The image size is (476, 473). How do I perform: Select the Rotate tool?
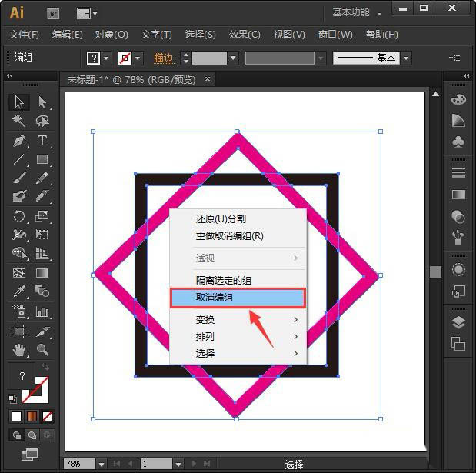[x=19, y=216]
